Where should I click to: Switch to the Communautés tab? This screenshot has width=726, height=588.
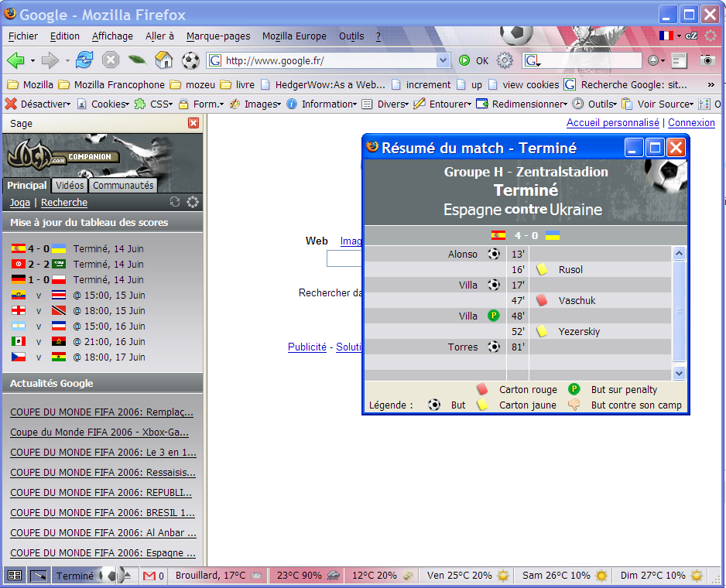tap(123, 185)
